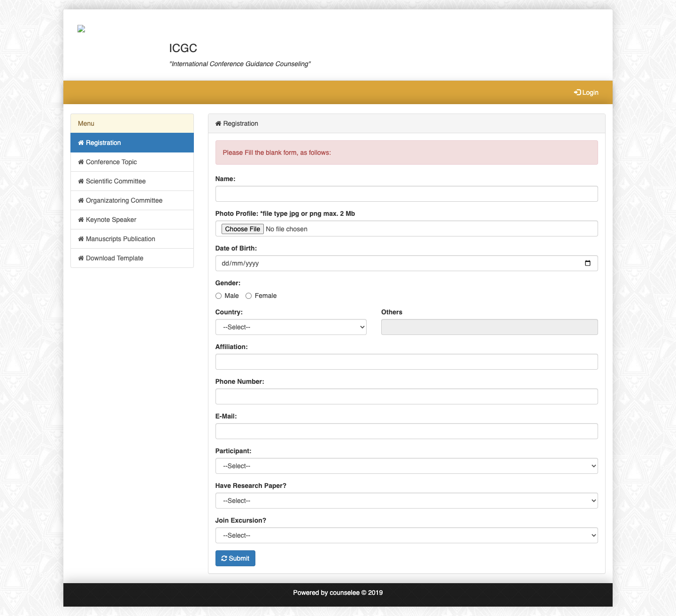This screenshot has height=616, width=676.
Task: Open Manuscripts Publication menu item
Action: [x=132, y=239]
